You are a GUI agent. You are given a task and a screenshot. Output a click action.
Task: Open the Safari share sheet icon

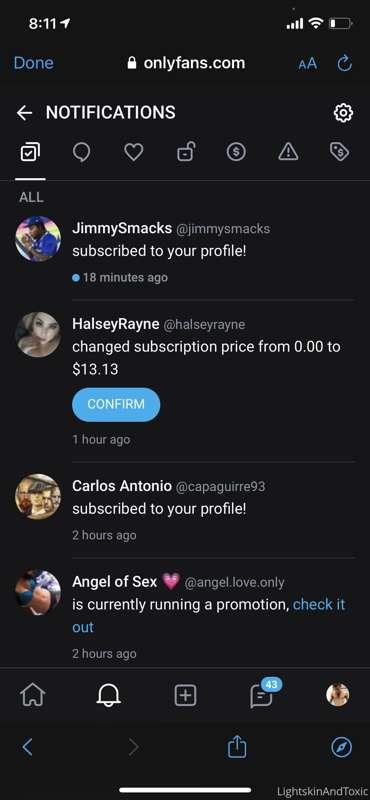pyautogui.click(x=237, y=747)
